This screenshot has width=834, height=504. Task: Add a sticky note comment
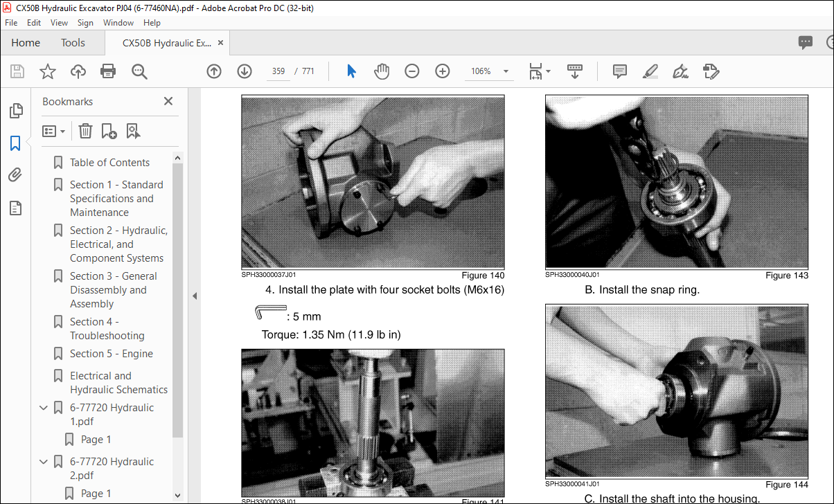click(620, 71)
